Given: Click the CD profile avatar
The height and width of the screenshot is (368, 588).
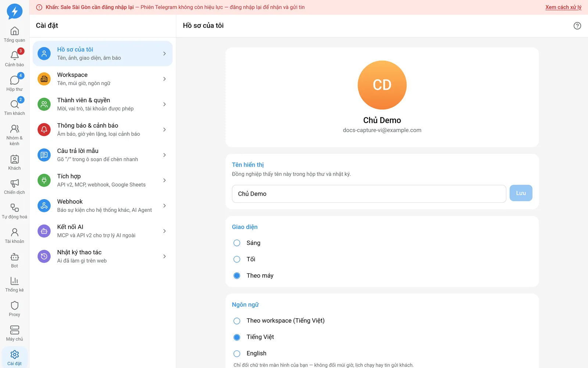Looking at the screenshot, I should point(382,85).
